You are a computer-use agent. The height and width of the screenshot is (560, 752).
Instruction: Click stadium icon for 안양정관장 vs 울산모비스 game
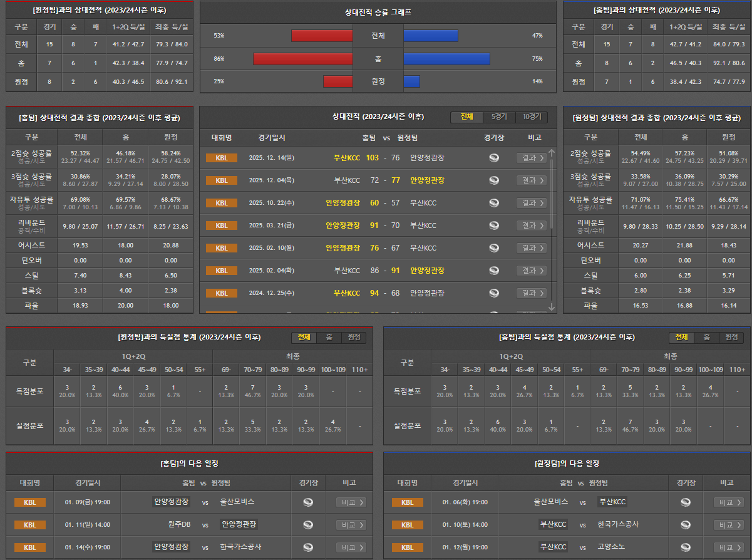(x=307, y=502)
